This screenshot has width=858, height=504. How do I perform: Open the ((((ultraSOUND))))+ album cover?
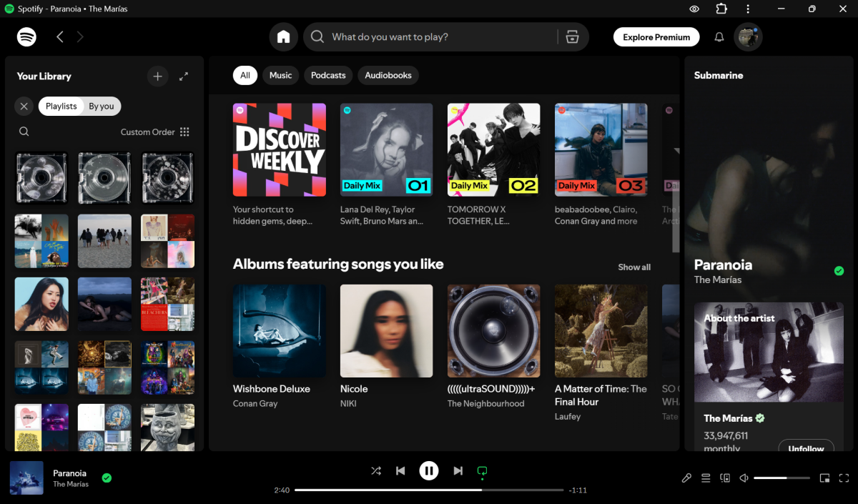tap(494, 331)
